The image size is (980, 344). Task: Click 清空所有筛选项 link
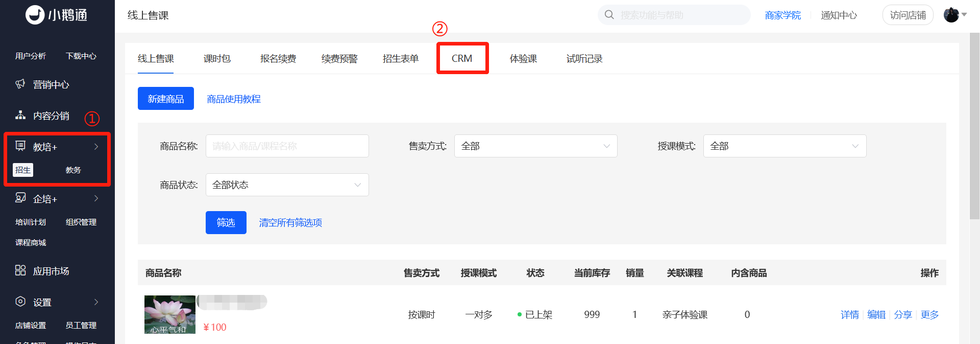(x=290, y=223)
